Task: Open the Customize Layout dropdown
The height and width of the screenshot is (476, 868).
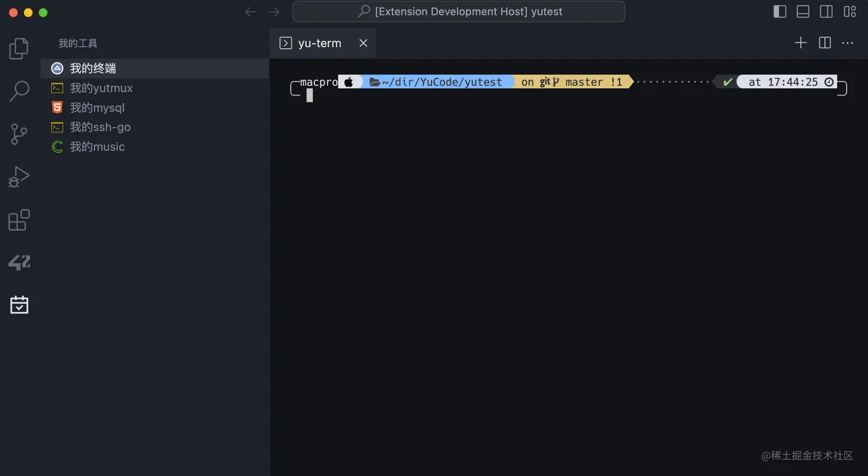Action: [849, 11]
